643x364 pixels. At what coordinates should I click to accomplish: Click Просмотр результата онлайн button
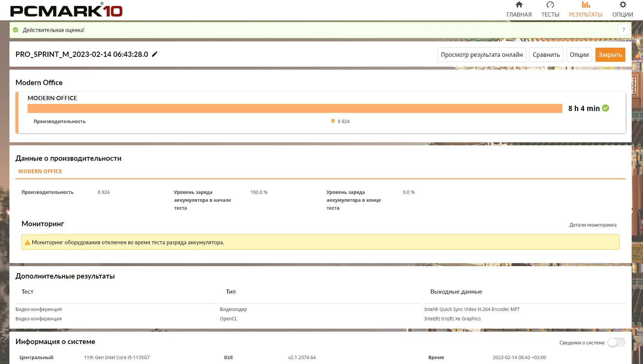pos(482,55)
